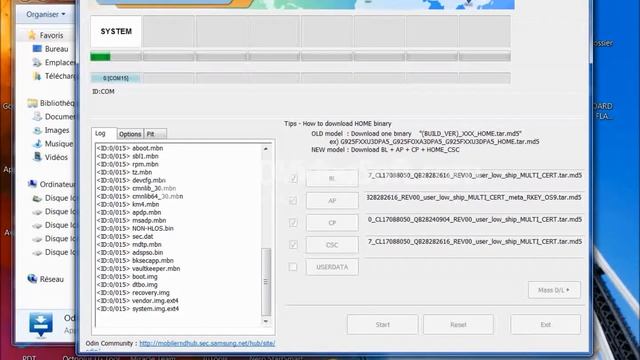
Task: Select the log line vendor.img.ext4
Action: point(138,300)
